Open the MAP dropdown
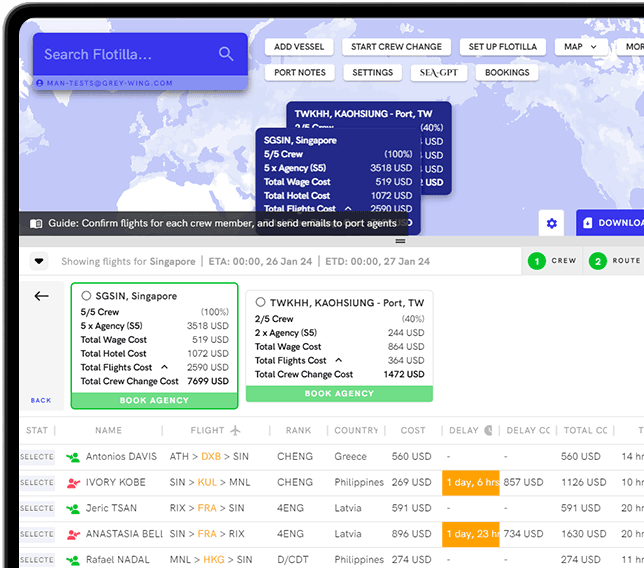 click(581, 47)
